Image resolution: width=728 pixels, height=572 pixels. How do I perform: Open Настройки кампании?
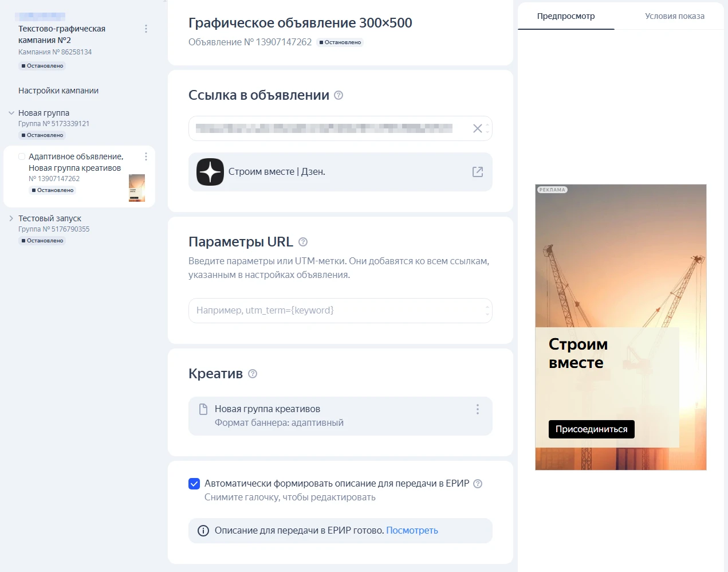point(58,91)
